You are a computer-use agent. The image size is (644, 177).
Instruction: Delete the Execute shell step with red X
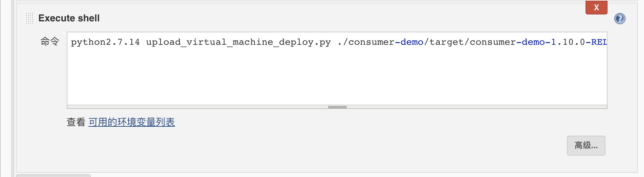pos(596,8)
